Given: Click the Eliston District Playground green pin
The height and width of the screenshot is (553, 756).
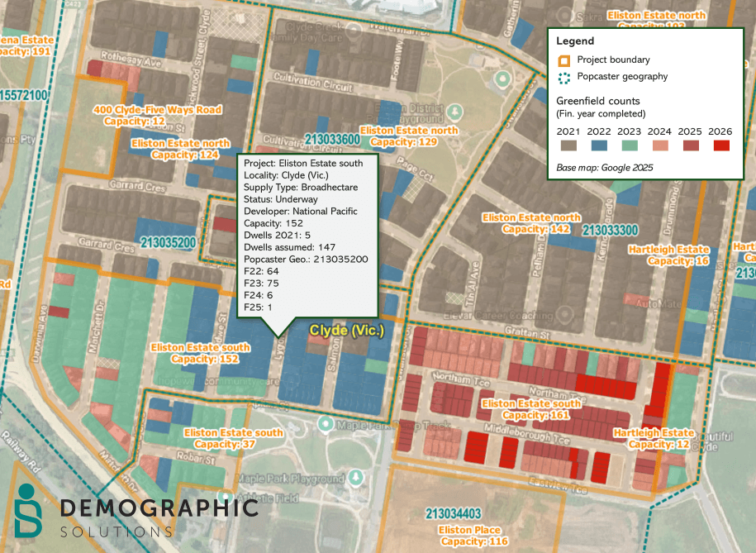Looking at the screenshot, I should [499, 78].
